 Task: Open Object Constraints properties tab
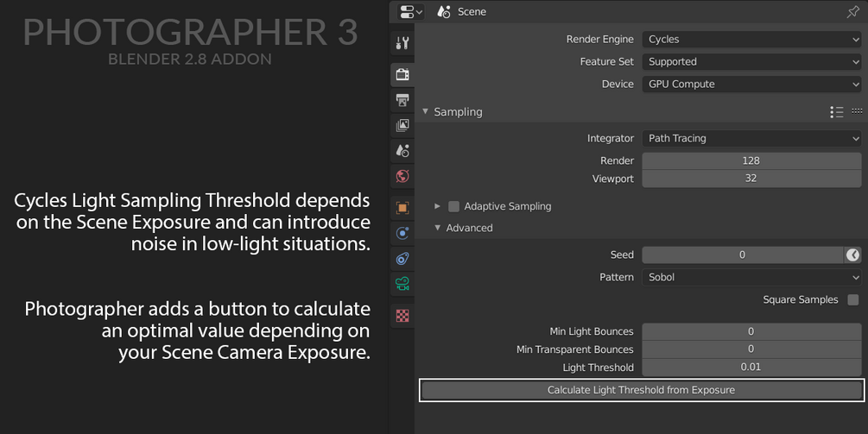[402, 258]
